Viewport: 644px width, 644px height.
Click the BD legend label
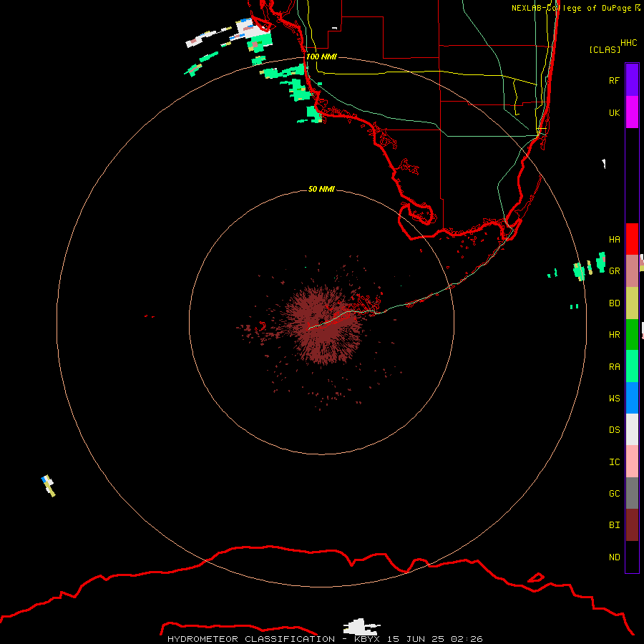(x=614, y=303)
